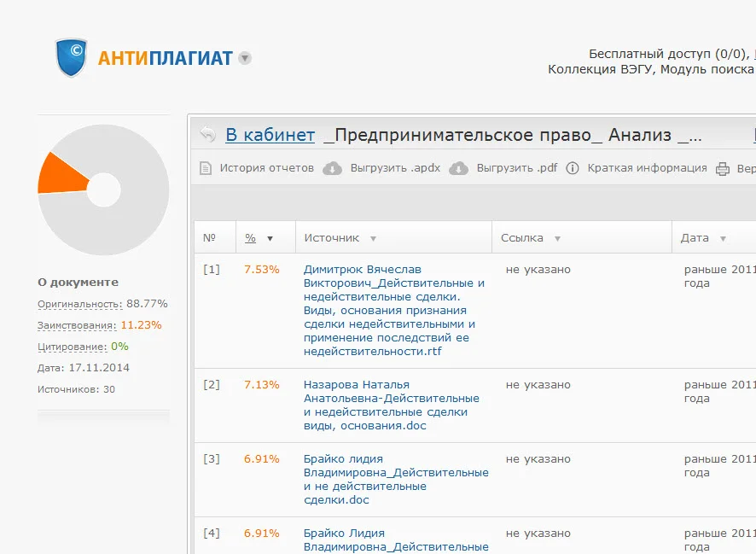Image resolution: width=756 pixels, height=554 pixels.
Task: Open Источник column filter arrow
Action: 373,239
